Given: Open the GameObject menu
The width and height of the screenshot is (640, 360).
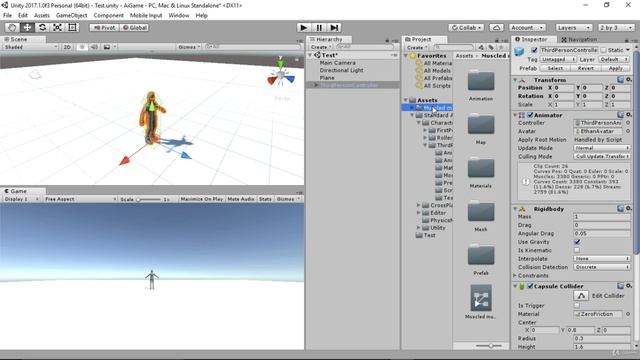Looking at the screenshot, I should (71, 16).
